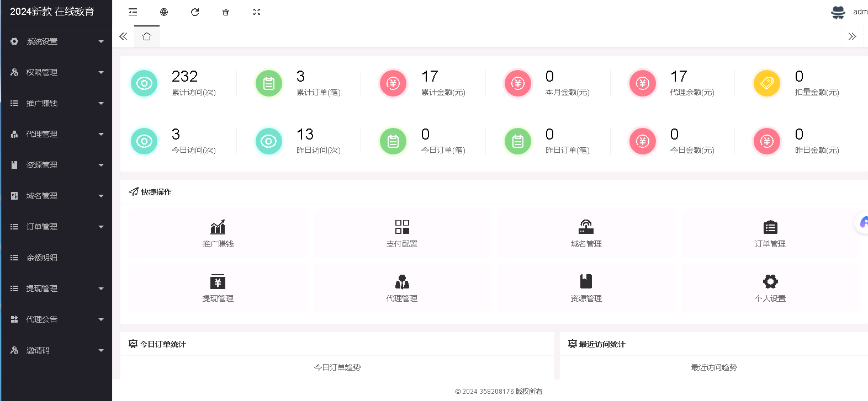
Task: Expand 邀请码 sidebar menu
Action: [56, 350]
